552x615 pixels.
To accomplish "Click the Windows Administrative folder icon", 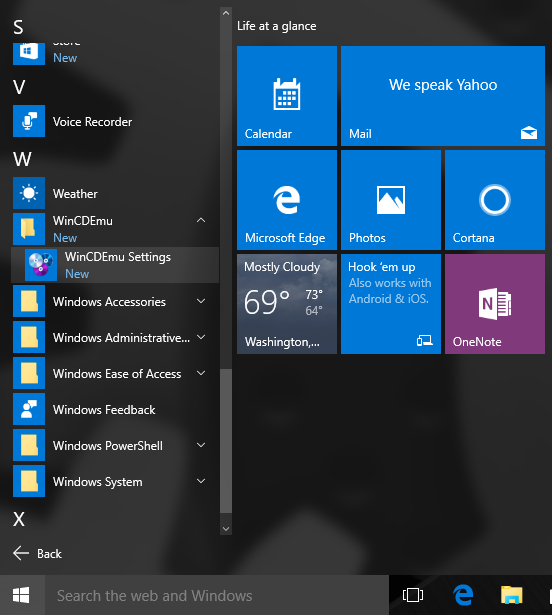I will pyautogui.click(x=29, y=337).
